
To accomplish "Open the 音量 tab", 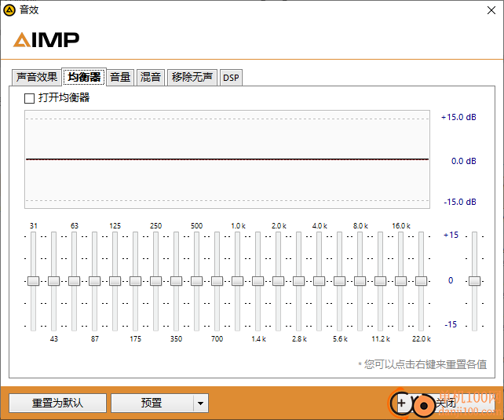I will [120, 77].
